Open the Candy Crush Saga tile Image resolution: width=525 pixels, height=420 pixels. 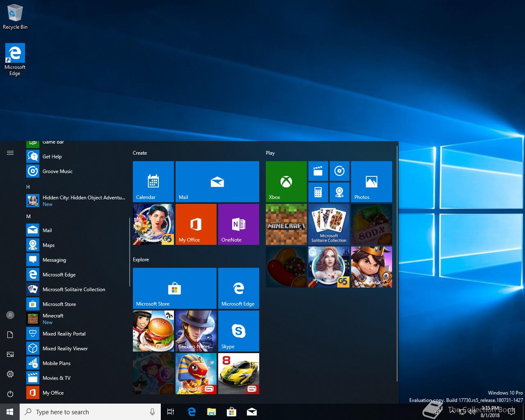pyautogui.click(x=286, y=267)
